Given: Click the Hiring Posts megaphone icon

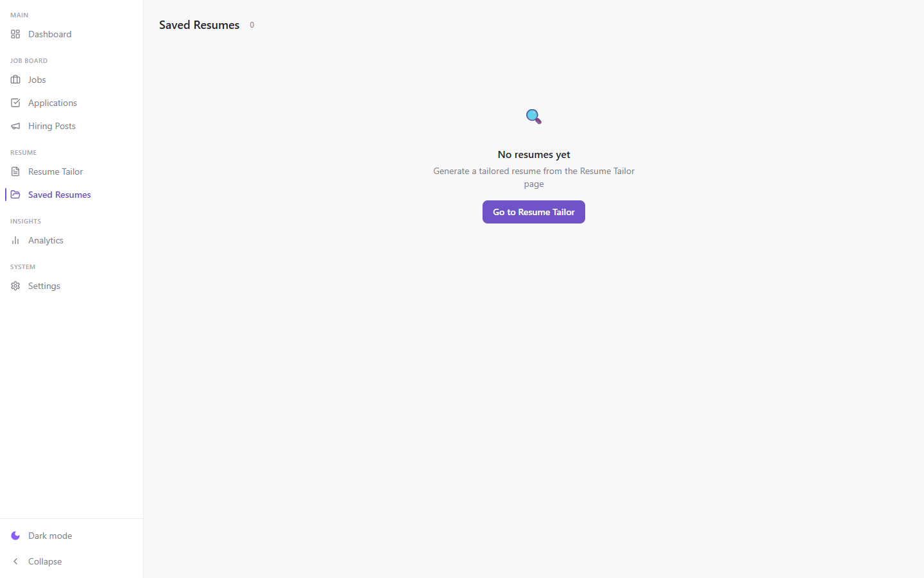Looking at the screenshot, I should pyautogui.click(x=15, y=126).
